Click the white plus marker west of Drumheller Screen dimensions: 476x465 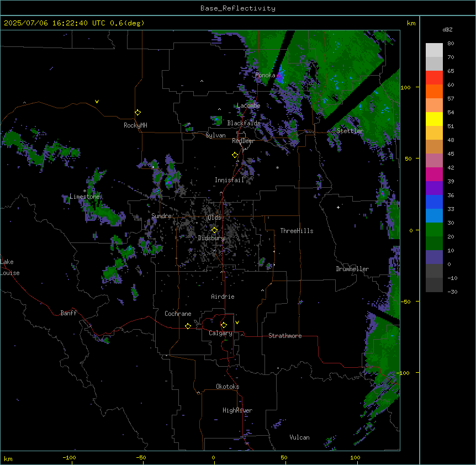[338, 207]
